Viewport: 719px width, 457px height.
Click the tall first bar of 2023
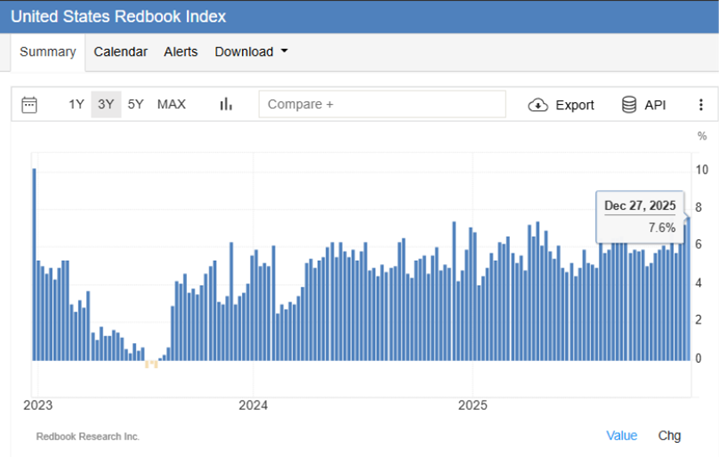coord(34,264)
